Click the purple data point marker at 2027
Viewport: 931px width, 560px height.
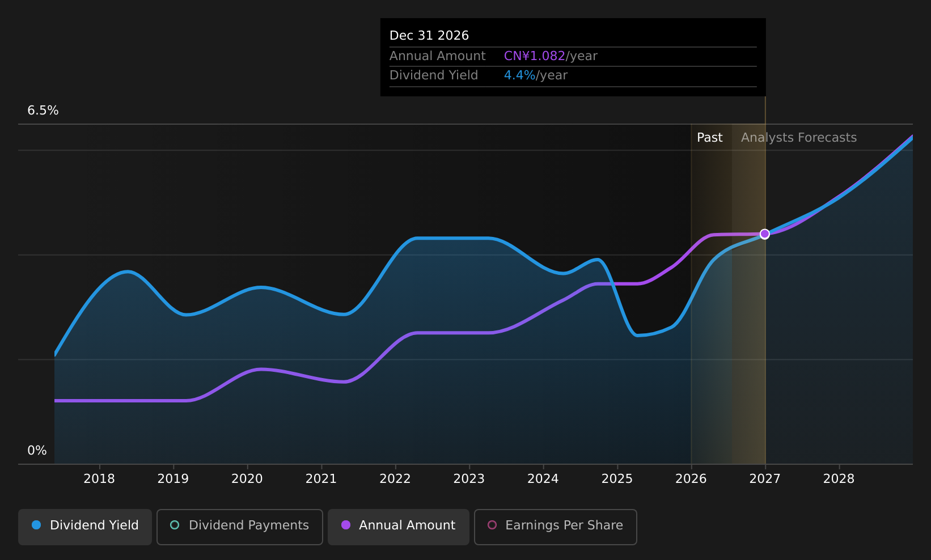point(765,234)
